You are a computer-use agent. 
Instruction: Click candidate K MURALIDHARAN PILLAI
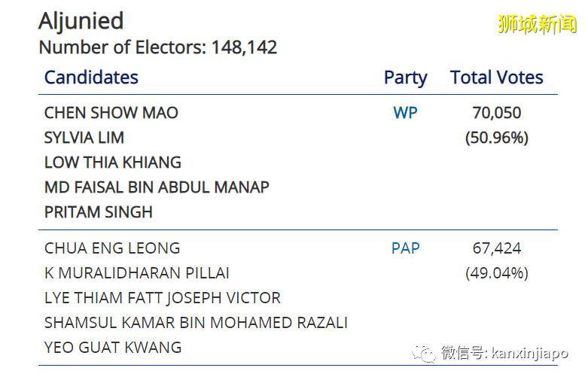pos(137,273)
